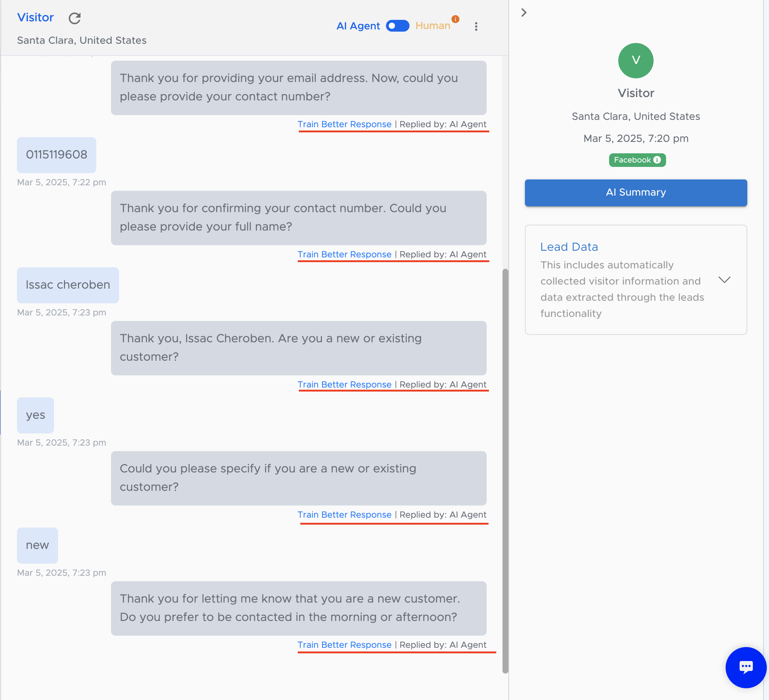Click the Facebook source badge

click(637, 160)
